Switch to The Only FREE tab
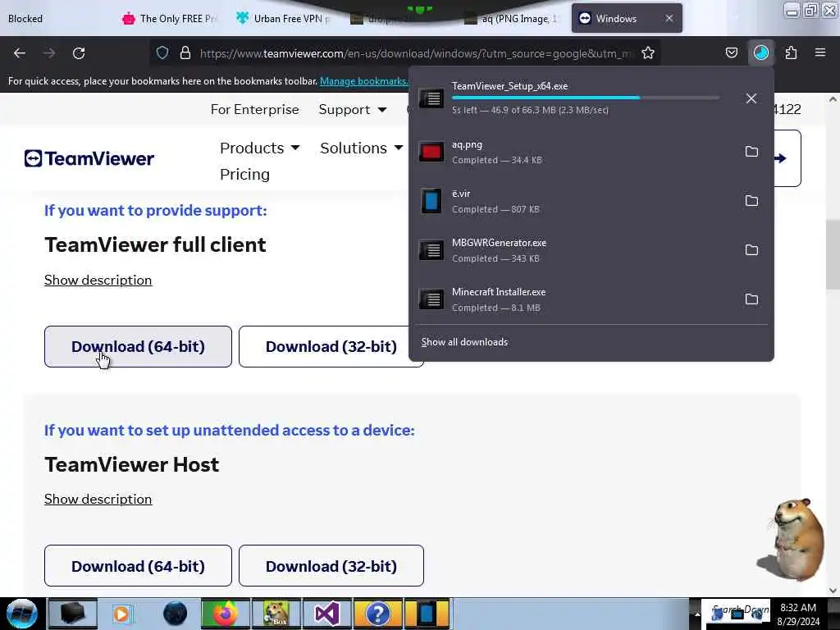 pyautogui.click(x=171, y=19)
